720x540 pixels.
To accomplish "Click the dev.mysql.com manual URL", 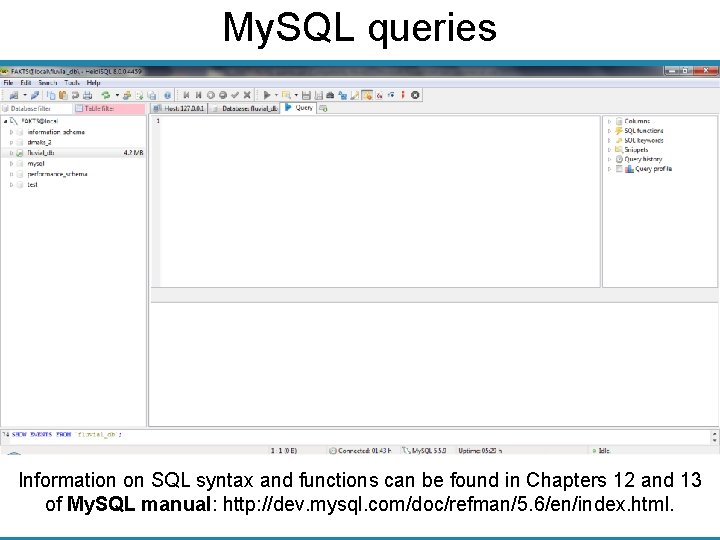I will tap(445, 504).
